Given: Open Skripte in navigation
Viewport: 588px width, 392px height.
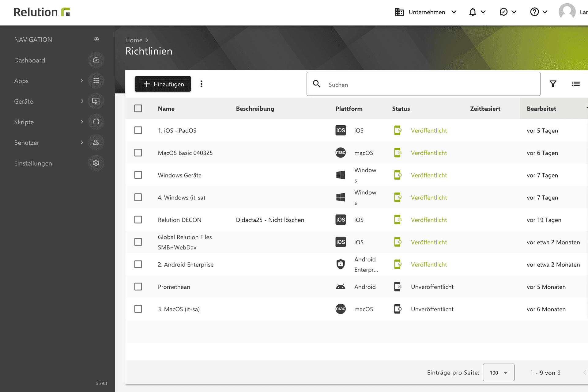Looking at the screenshot, I should click(24, 122).
